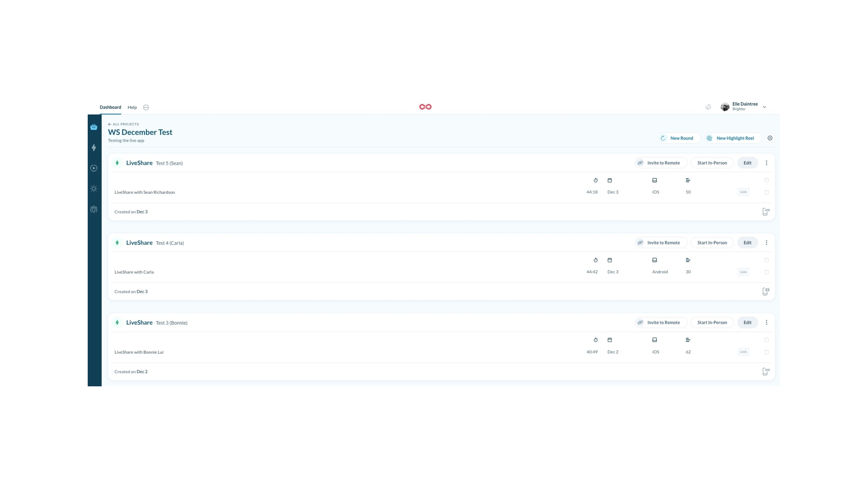The image size is (868, 488).
Task: Expand the three-dot menu for Test 3 Bonnie
Action: [x=766, y=322]
